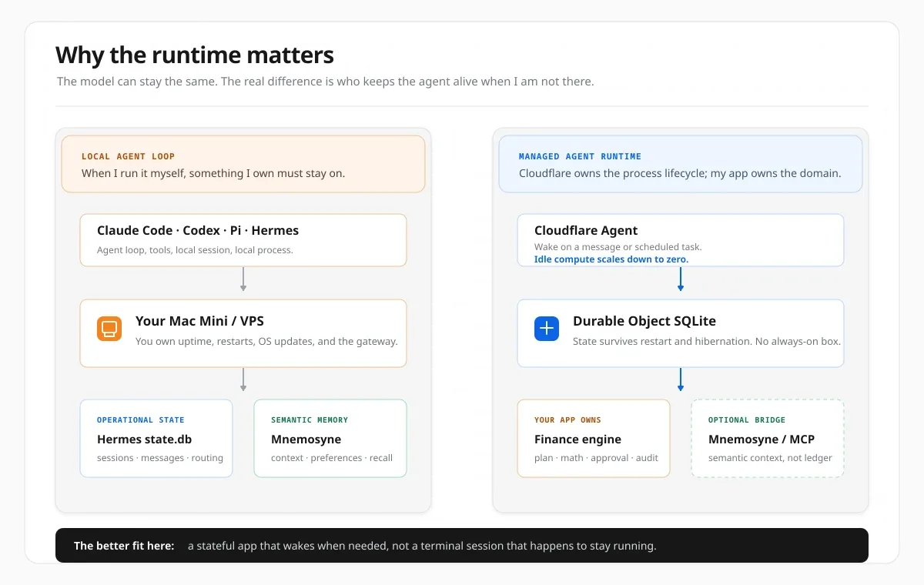Click the Durable Object SQLite heading
The height and width of the screenshot is (585, 924).
(x=644, y=321)
